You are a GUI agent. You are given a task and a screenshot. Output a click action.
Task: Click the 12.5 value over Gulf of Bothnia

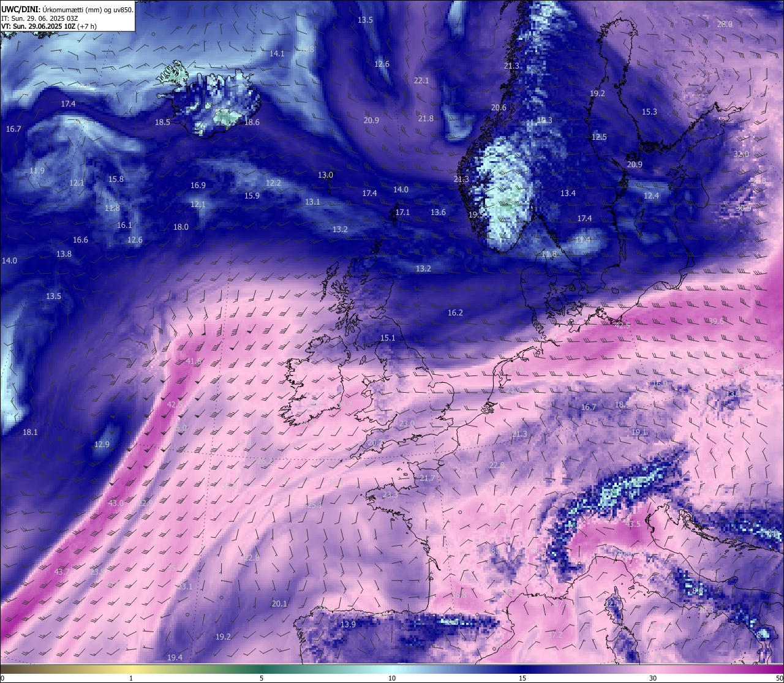click(x=599, y=137)
